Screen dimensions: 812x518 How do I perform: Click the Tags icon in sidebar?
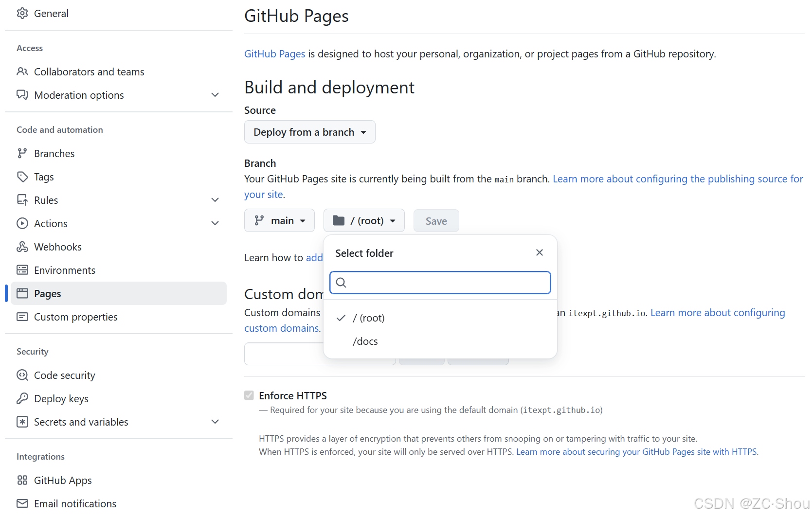pos(22,177)
